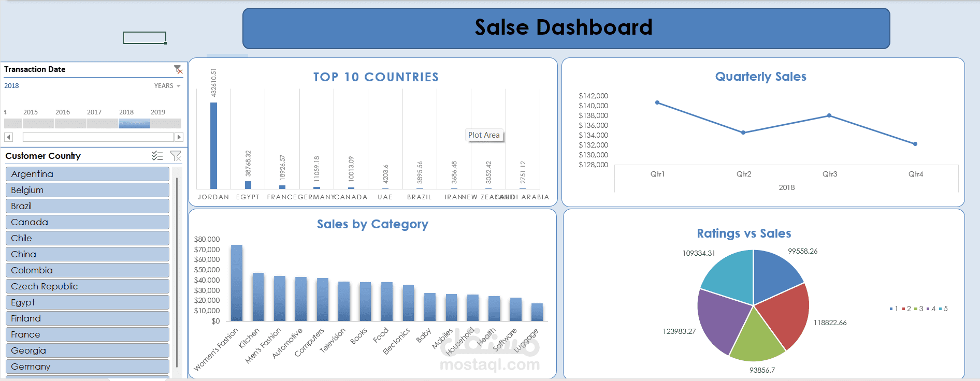The width and height of the screenshot is (980, 381).
Task: Toggle multi-select in Customer Country slicer
Action: 157,156
